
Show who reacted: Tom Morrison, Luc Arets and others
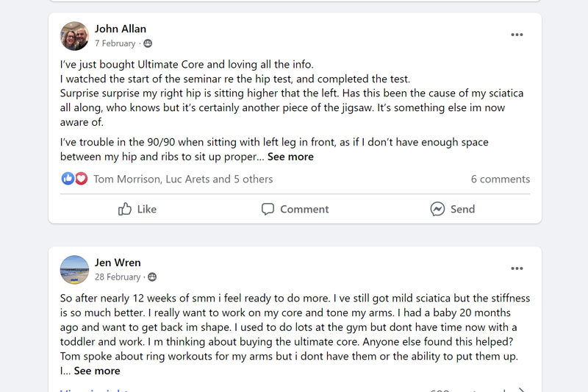click(183, 179)
